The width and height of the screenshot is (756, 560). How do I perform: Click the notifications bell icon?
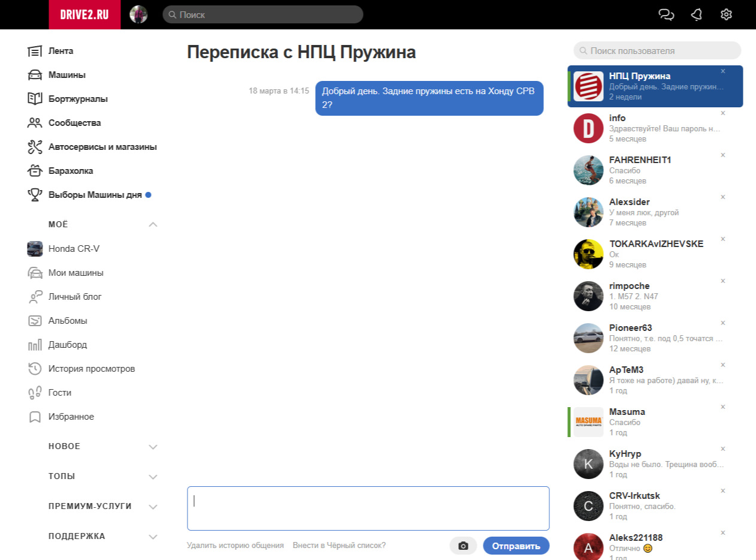[x=696, y=14]
